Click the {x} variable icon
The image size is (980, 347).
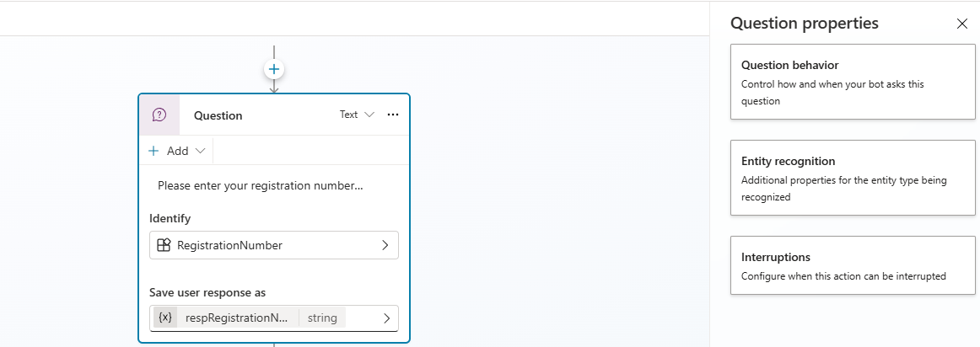(165, 318)
